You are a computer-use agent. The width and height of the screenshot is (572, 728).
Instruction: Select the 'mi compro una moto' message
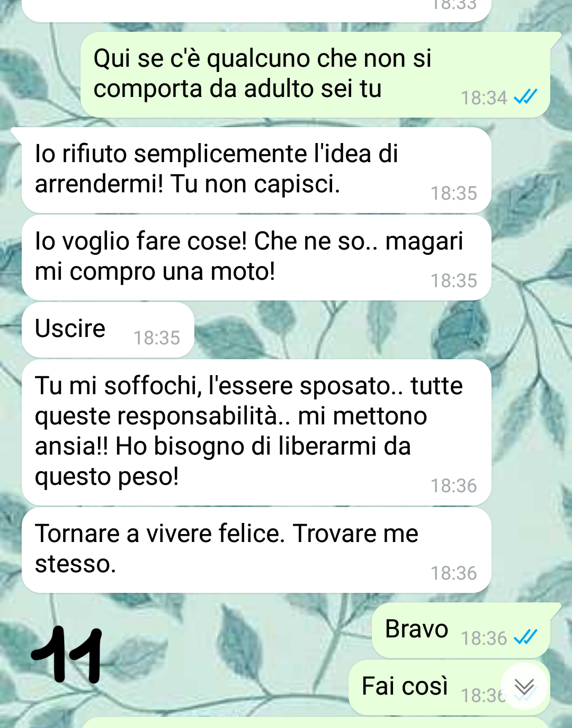(x=256, y=258)
